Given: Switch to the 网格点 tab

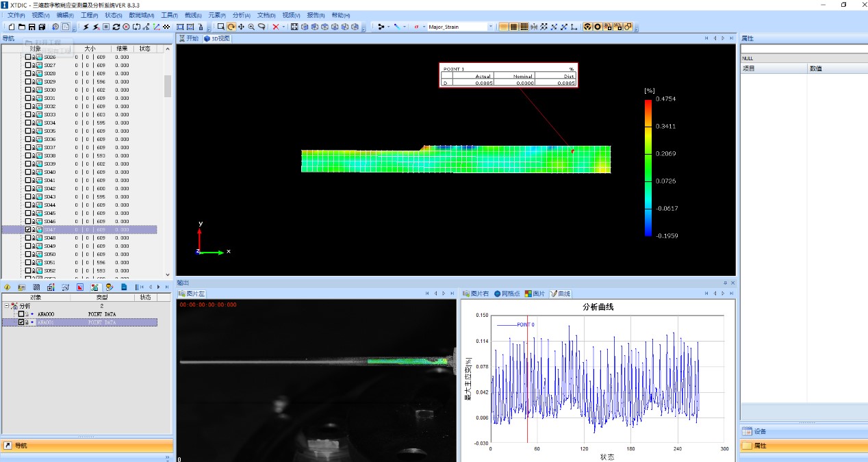Looking at the screenshot, I should pos(507,294).
